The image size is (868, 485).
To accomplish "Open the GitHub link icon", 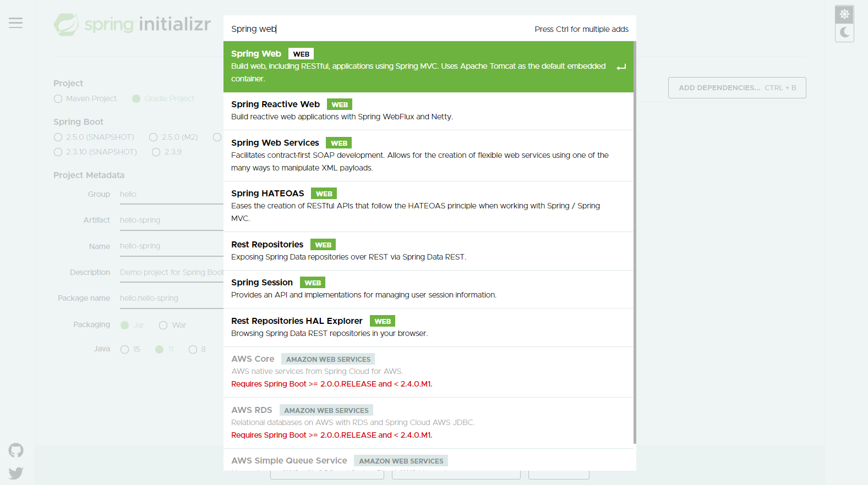I will 16,450.
